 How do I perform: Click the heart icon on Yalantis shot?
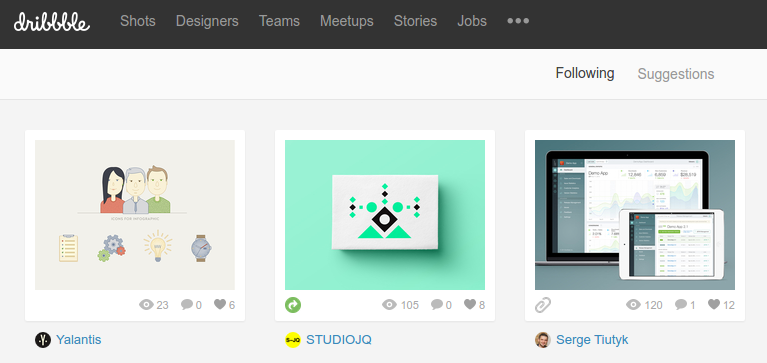click(x=220, y=304)
